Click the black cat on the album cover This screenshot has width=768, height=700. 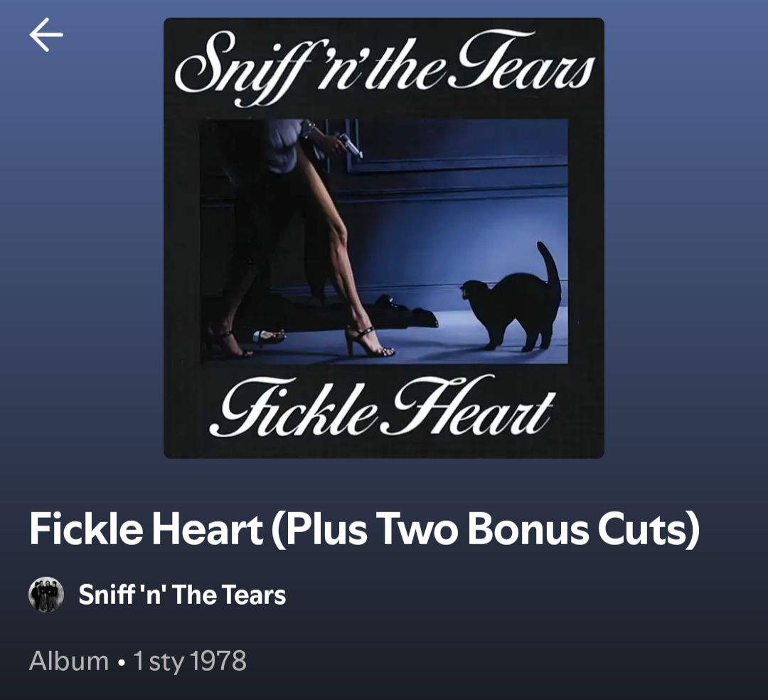512,299
